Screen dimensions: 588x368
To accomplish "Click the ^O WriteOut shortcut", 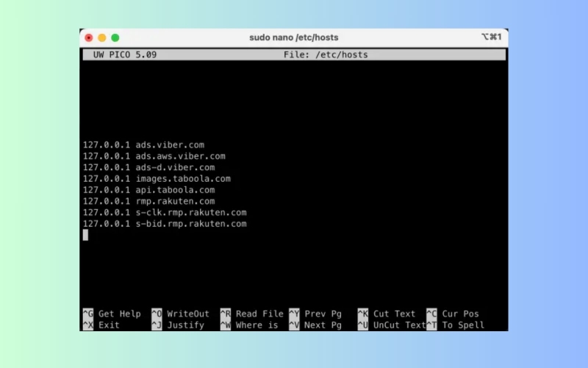I will (180, 314).
